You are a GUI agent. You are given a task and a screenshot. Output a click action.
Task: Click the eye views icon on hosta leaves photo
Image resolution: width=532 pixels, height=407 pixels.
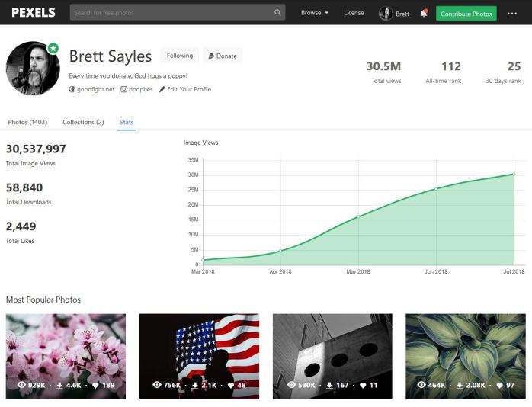point(423,386)
